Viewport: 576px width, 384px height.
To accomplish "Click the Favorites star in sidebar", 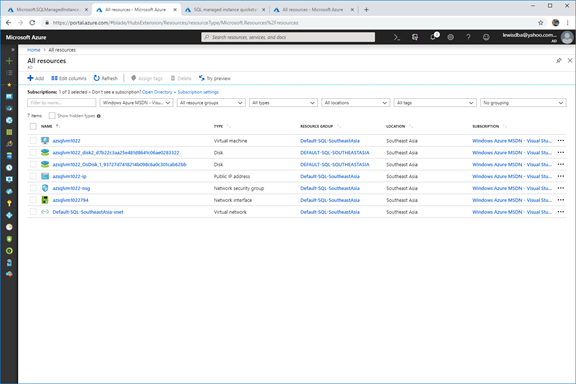I will tap(9, 85).
